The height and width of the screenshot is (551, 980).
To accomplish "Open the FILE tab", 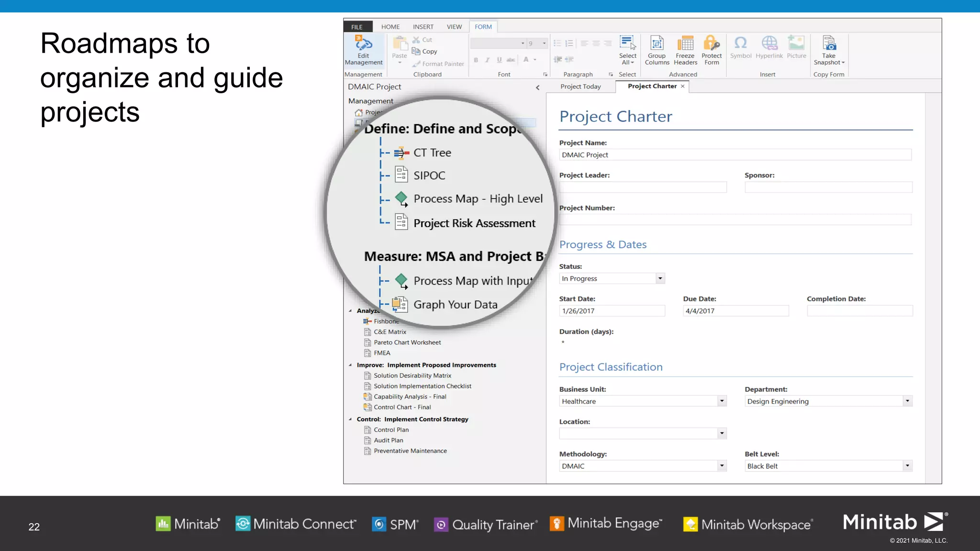I will [x=357, y=27].
